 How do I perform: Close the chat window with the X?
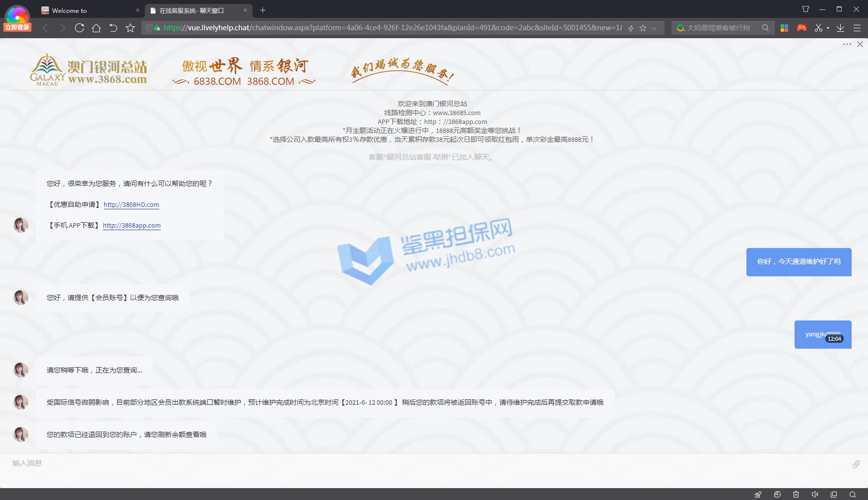point(860,44)
